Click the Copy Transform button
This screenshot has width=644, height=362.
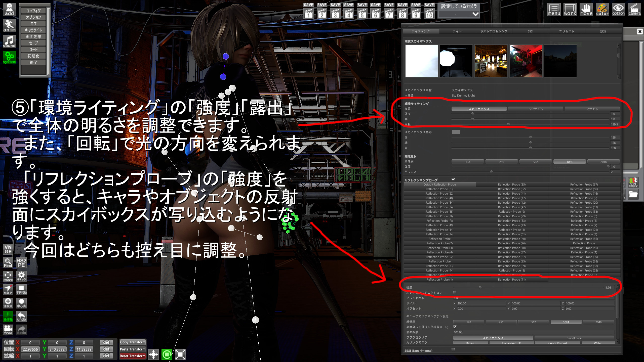(133, 342)
